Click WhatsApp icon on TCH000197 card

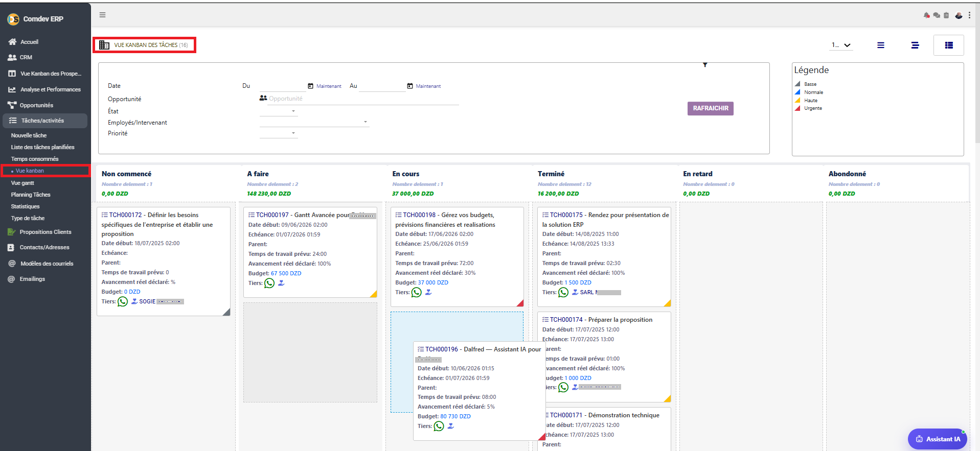pyautogui.click(x=269, y=283)
